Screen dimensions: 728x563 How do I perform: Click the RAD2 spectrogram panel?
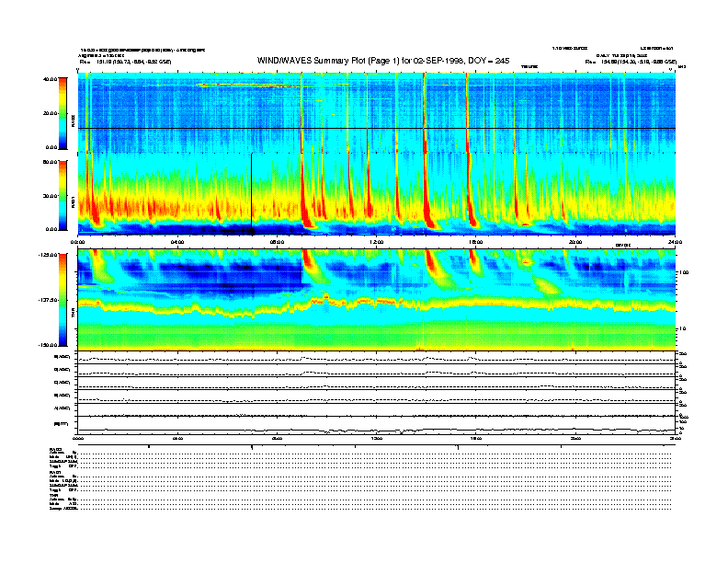(377, 112)
